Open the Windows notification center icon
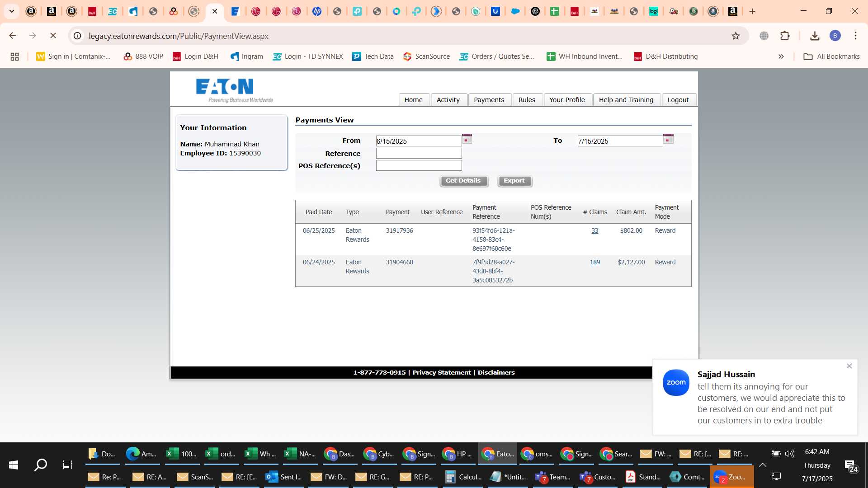 pos(850,465)
